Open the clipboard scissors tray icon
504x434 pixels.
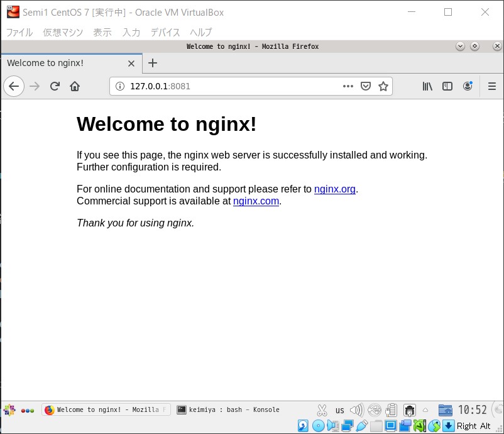(322, 410)
